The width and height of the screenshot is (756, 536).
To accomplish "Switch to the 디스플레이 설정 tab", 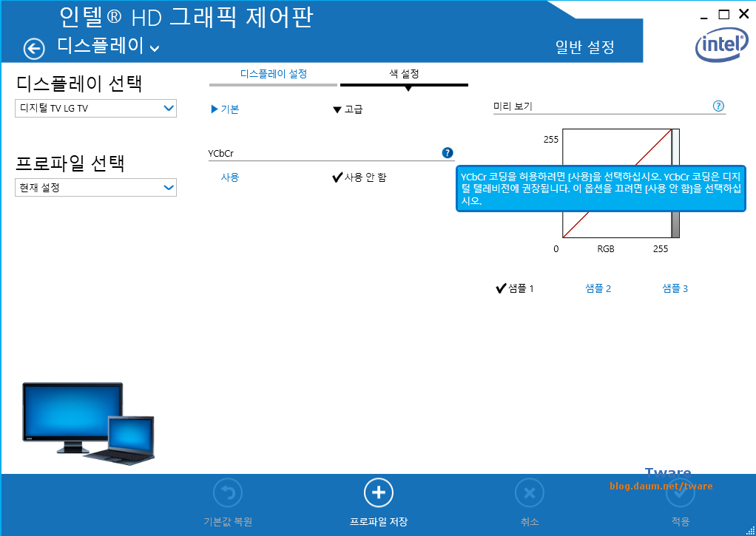I will click(x=274, y=74).
